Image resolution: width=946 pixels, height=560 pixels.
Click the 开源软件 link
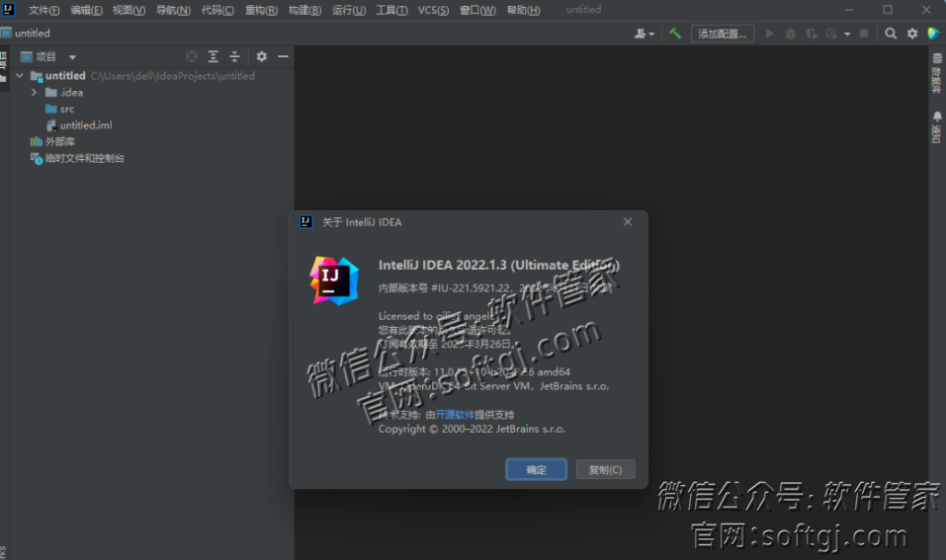pyautogui.click(x=455, y=415)
